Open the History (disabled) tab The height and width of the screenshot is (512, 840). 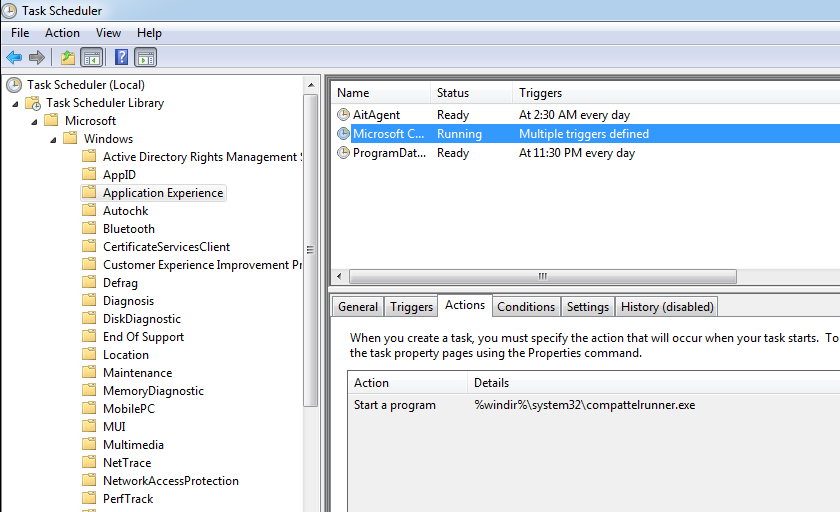pos(667,307)
